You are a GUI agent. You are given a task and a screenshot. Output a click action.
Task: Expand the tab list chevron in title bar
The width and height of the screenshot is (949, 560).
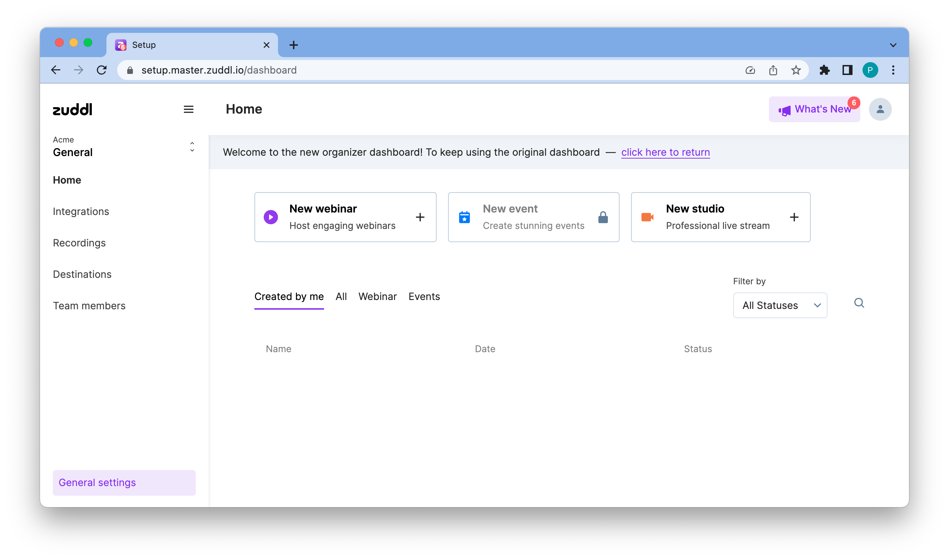(x=893, y=45)
